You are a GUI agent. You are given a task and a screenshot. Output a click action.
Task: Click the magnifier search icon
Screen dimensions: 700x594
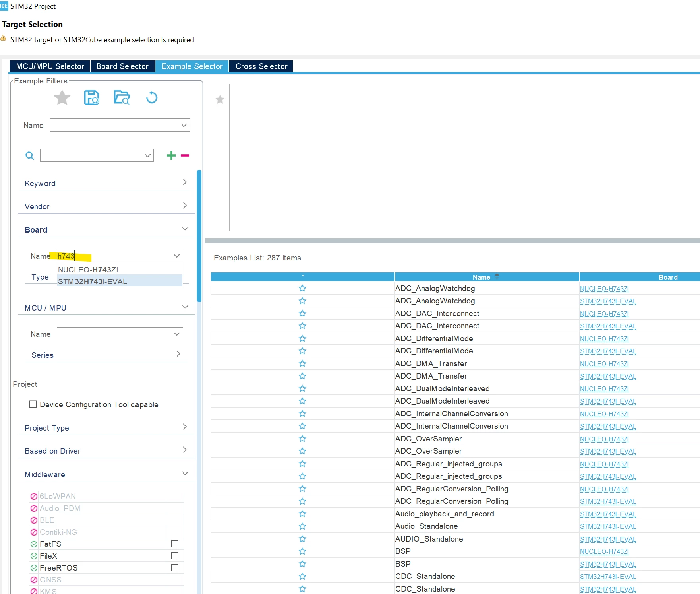pos(30,155)
